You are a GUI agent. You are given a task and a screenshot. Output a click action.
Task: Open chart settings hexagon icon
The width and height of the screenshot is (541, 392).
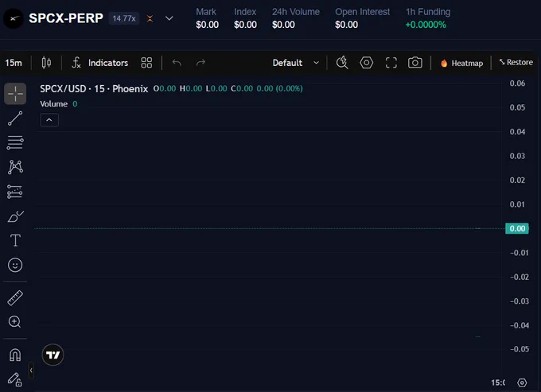[x=367, y=63]
